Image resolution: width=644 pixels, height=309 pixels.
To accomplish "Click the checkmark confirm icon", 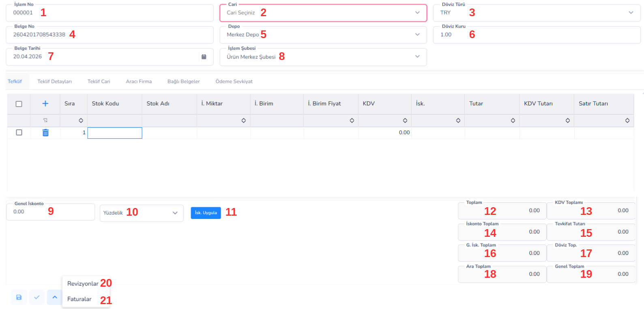I will pyautogui.click(x=36, y=297).
